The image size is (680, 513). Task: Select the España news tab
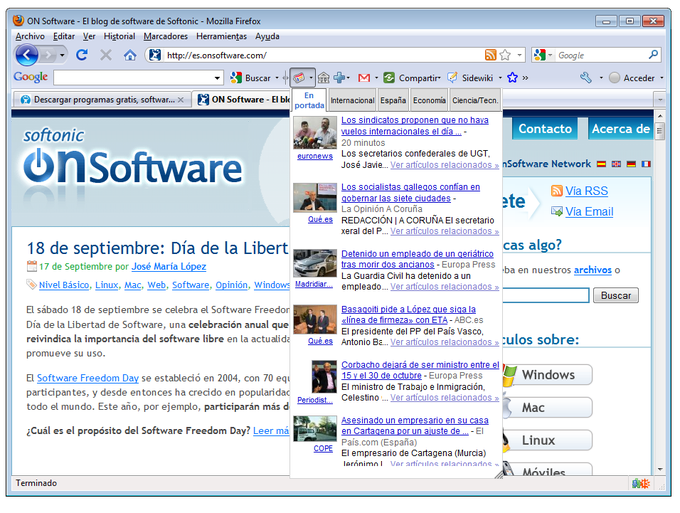(393, 100)
